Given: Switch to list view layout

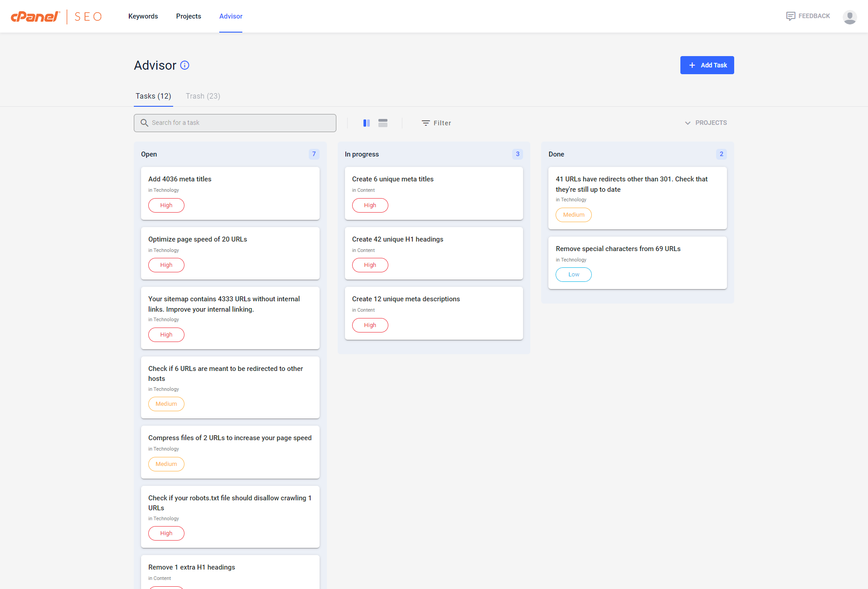Looking at the screenshot, I should (383, 123).
